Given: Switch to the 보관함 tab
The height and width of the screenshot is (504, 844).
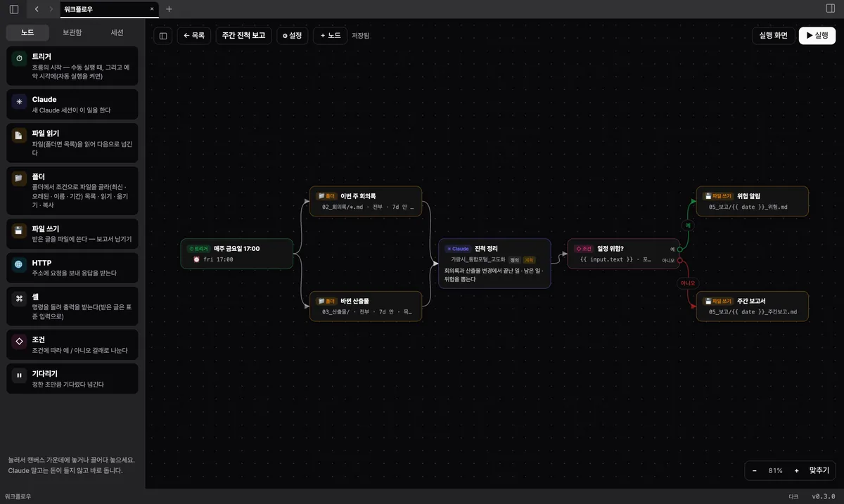Looking at the screenshot, I should [72, 32].
